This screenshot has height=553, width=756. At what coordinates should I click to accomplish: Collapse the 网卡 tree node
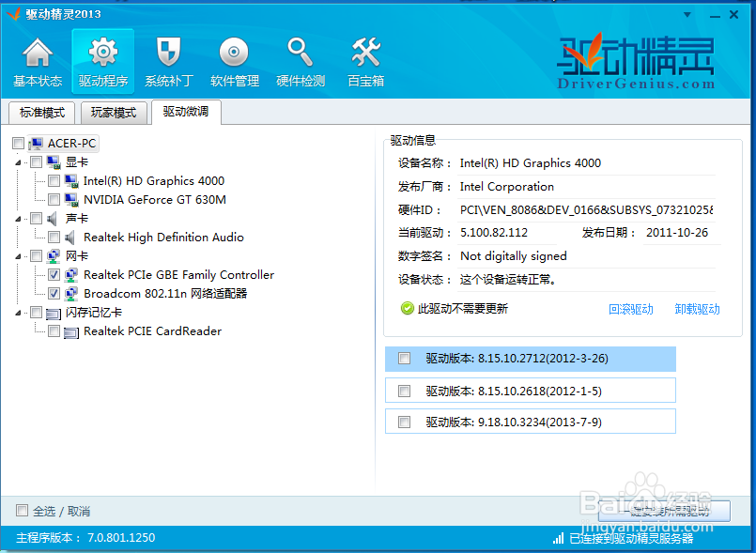coord(19,256)
